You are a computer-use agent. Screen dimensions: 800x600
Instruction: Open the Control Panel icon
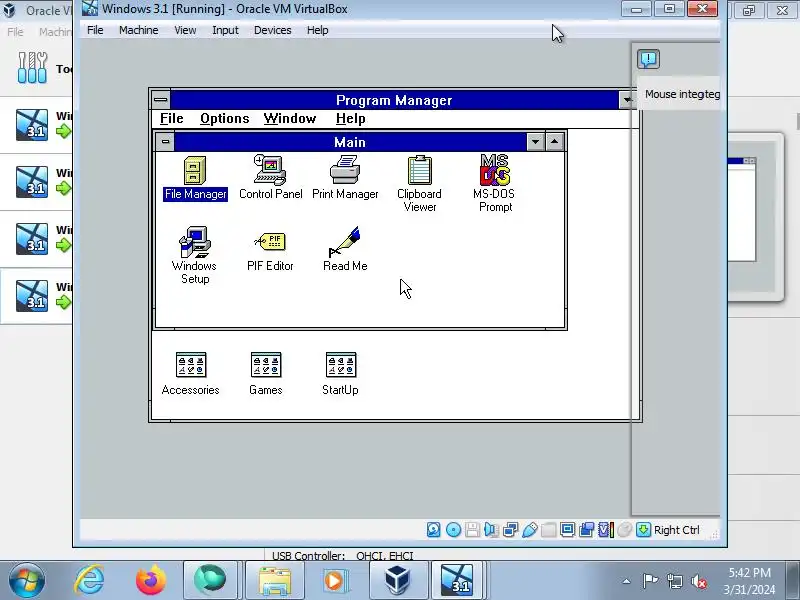pyautogui.click(x=270, y=178)
